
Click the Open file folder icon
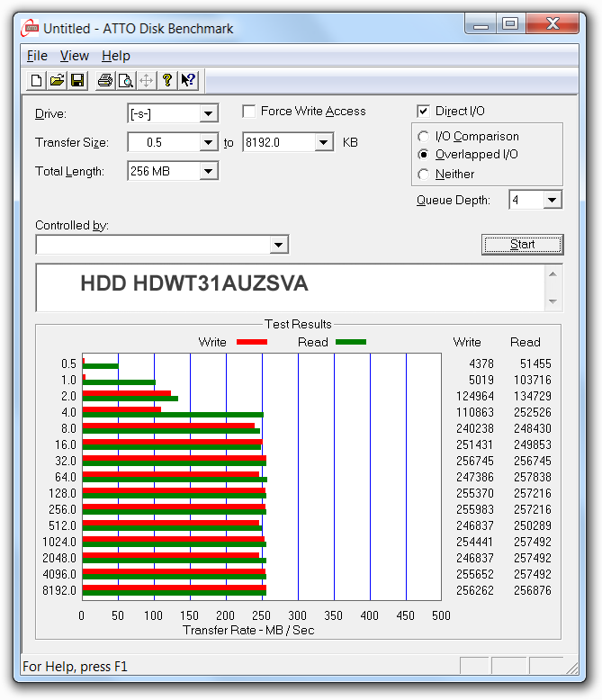coord(57,81)
